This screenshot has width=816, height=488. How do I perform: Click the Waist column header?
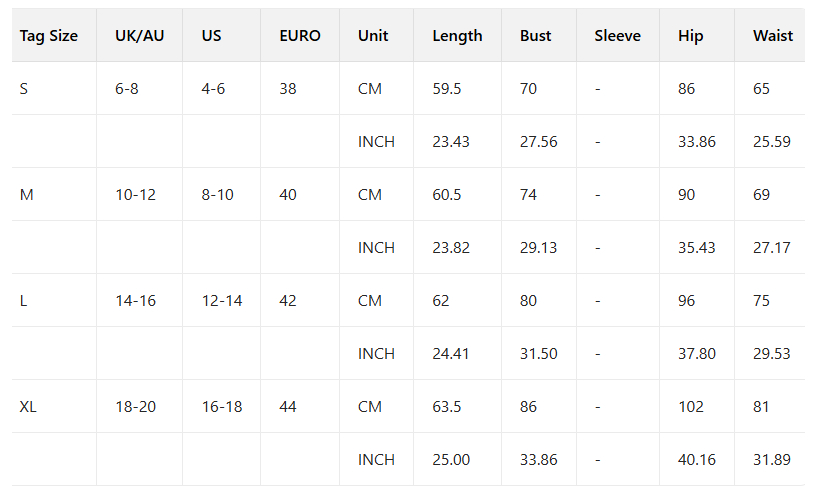point(773,36)
